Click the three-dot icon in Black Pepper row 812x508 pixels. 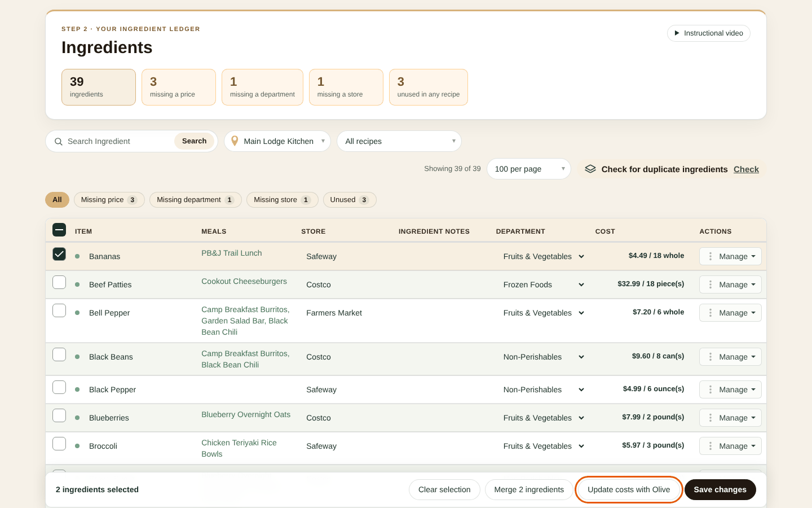click(710, 389)
